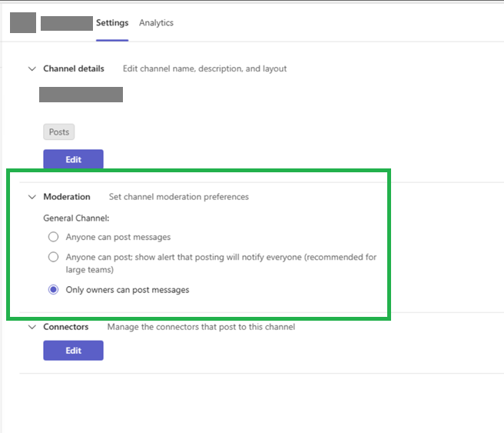Select 'Anyone can post messages' radio button
The width and height of the screenshot is (504, 433).
click(53, 237)
